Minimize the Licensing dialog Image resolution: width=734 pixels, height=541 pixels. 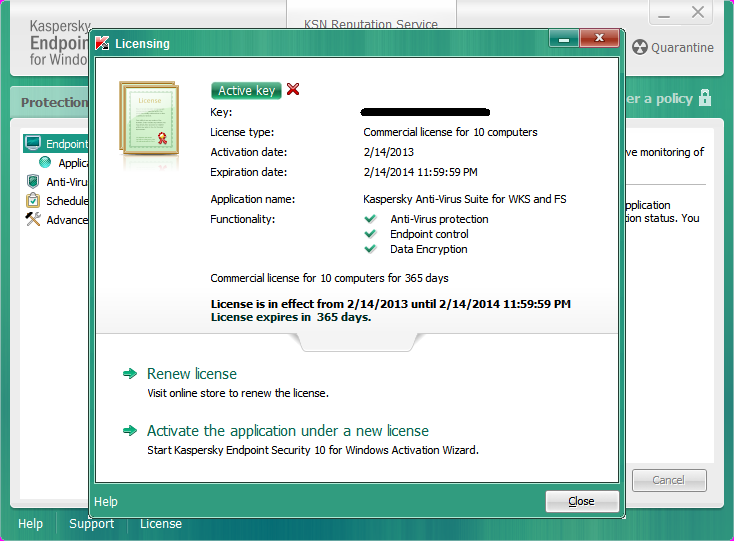(564, 38)
